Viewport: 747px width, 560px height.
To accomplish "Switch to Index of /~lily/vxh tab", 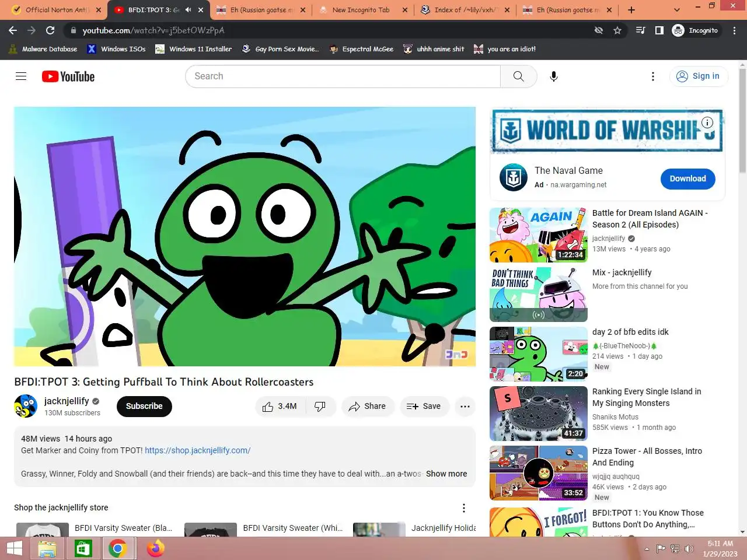I will click(465, 10).
